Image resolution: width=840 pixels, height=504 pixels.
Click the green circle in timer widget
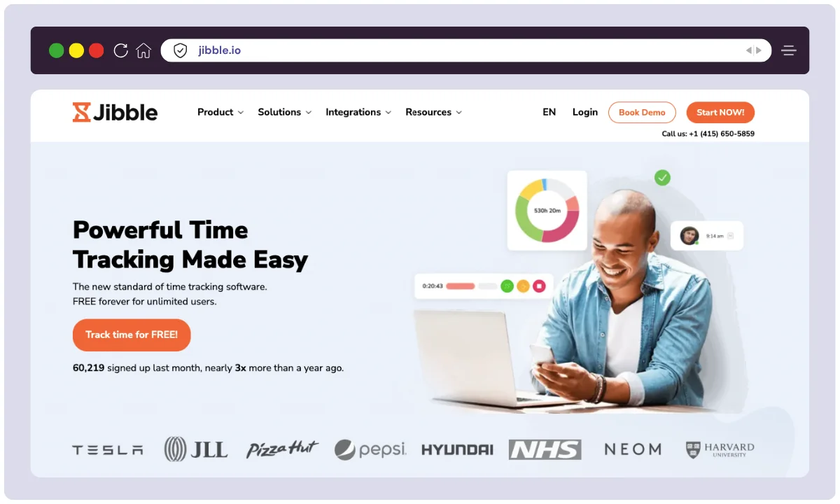(507, 286)
